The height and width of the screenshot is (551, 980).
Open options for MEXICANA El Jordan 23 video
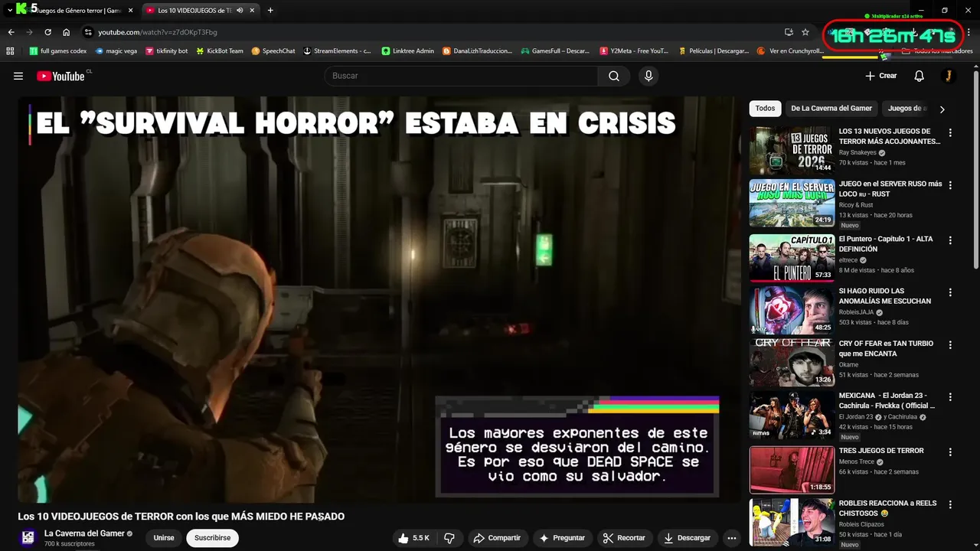point(950,397)
